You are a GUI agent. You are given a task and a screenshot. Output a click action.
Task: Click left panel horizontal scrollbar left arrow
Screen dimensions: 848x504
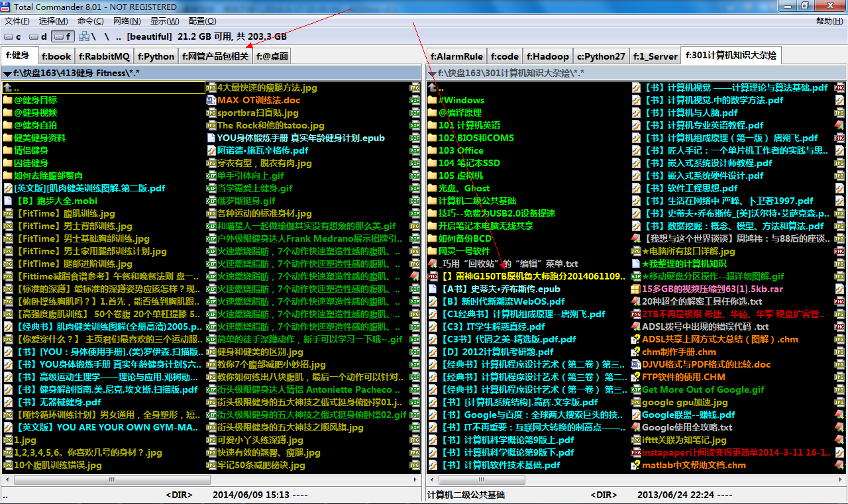point(7,479)
